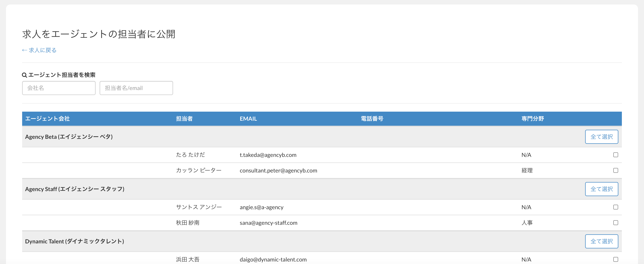Screen dimensions: 644x264
Task: Click the 電話番号 column header
Action: (x=372, y=119)
